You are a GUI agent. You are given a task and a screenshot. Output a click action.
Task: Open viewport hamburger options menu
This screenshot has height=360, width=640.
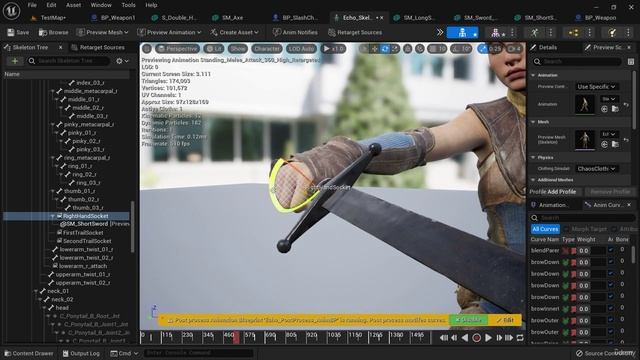coord(147,49)
